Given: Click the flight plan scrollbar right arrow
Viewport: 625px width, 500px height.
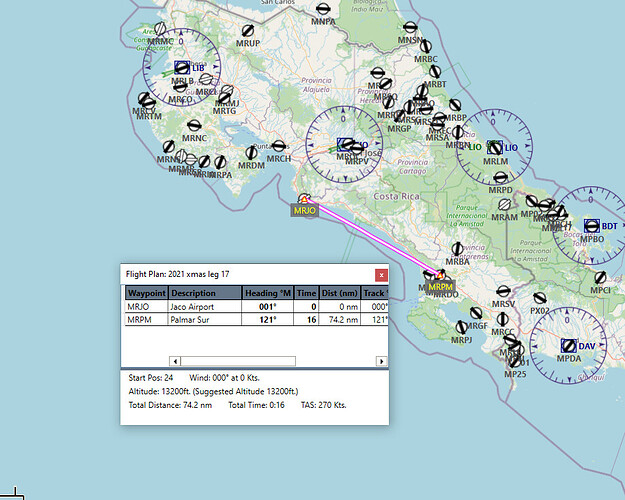Looking at the screenshot, I should tap(381, 361).
